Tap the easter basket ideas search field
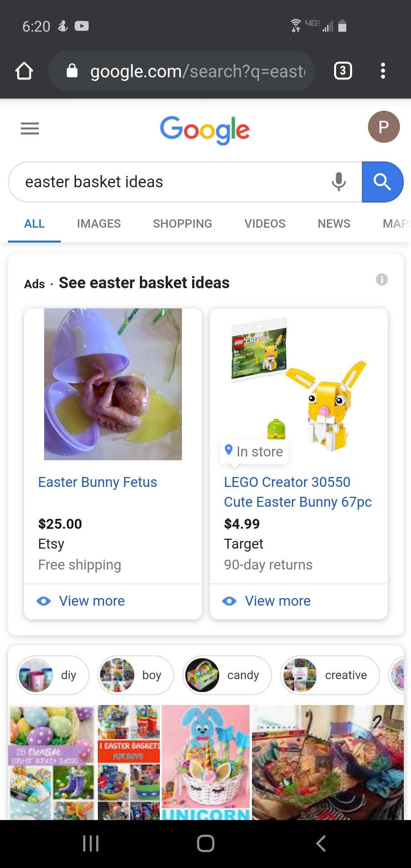Image resolution: width=411 pixels, height=868 pixels. pyautogui.click(x=171, y=182)
